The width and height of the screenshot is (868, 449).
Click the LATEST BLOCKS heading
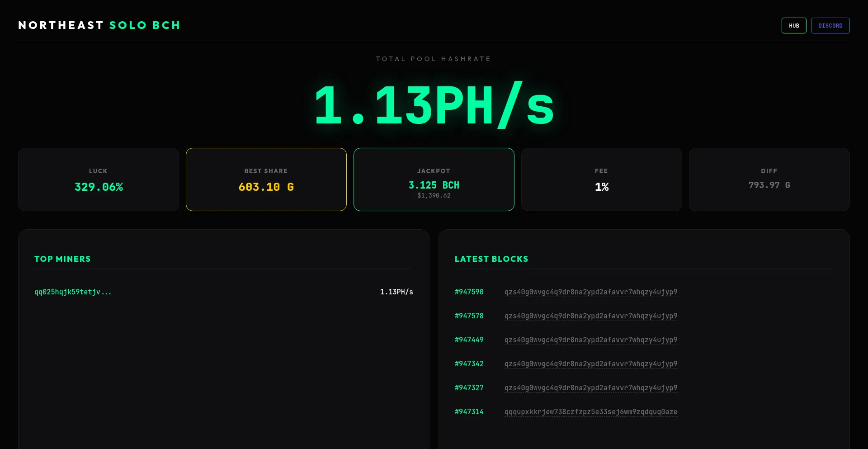click(x=491, y=259)
